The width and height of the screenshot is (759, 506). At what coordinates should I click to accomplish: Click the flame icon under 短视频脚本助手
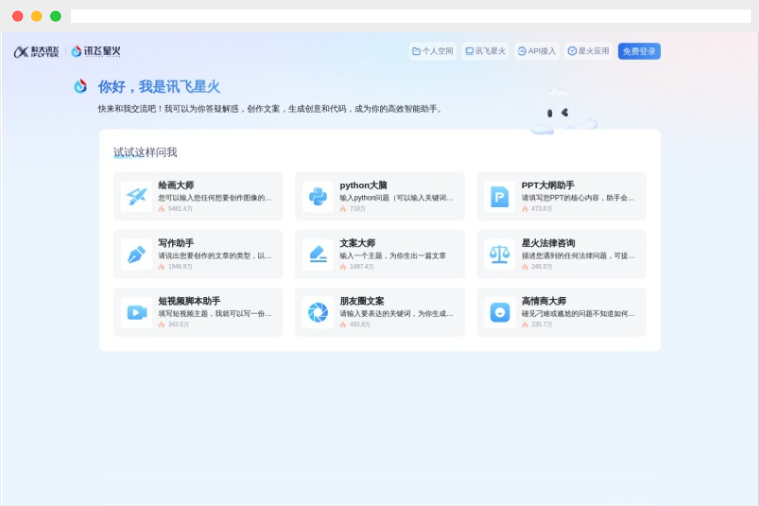click(x=162, y=324)
